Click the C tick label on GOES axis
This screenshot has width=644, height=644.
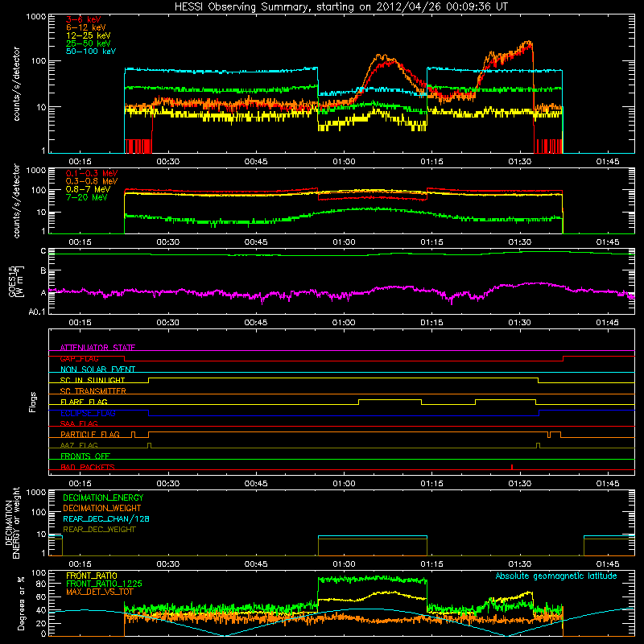tap(43, 251)
